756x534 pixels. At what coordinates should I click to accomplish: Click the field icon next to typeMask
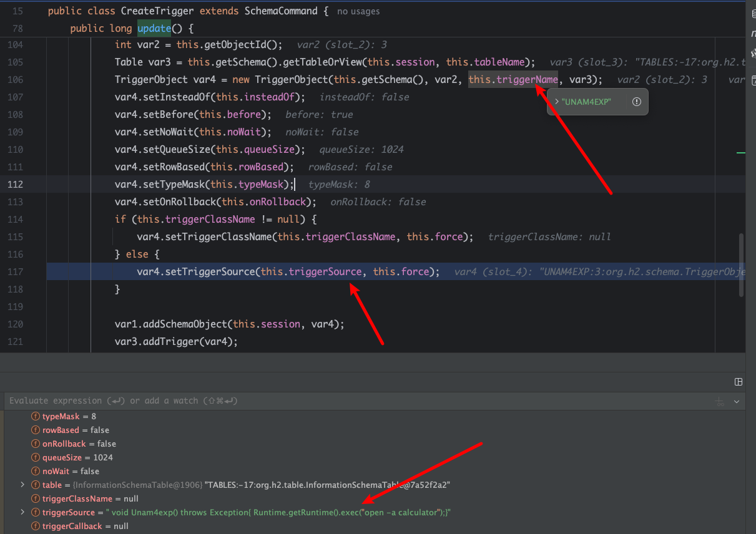tap(36, 416)
